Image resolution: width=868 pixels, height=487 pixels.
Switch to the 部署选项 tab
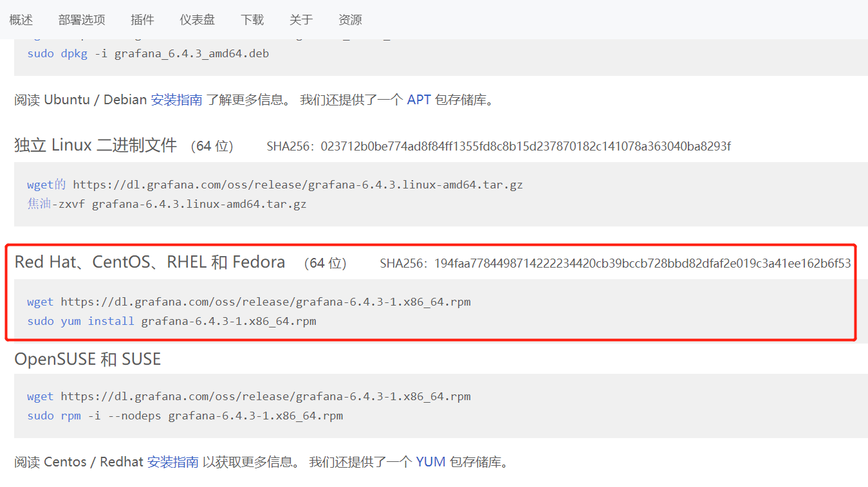(x=82, y=20)
